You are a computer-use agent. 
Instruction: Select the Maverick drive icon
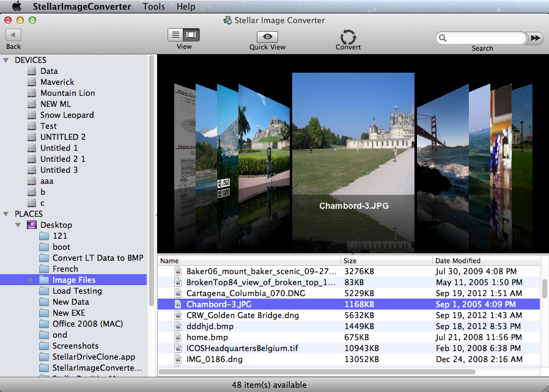pyautogui.click(x=32, y=82)
